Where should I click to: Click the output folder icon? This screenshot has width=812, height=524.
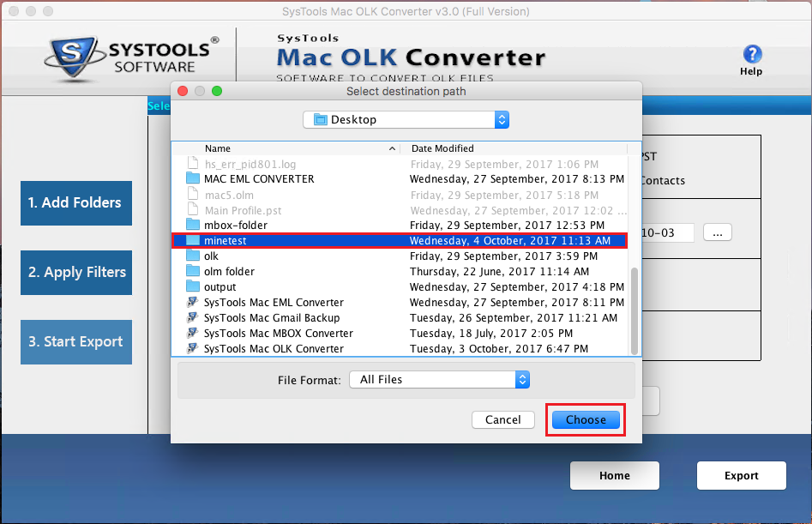pyautogui.click(x=193, y=286)
